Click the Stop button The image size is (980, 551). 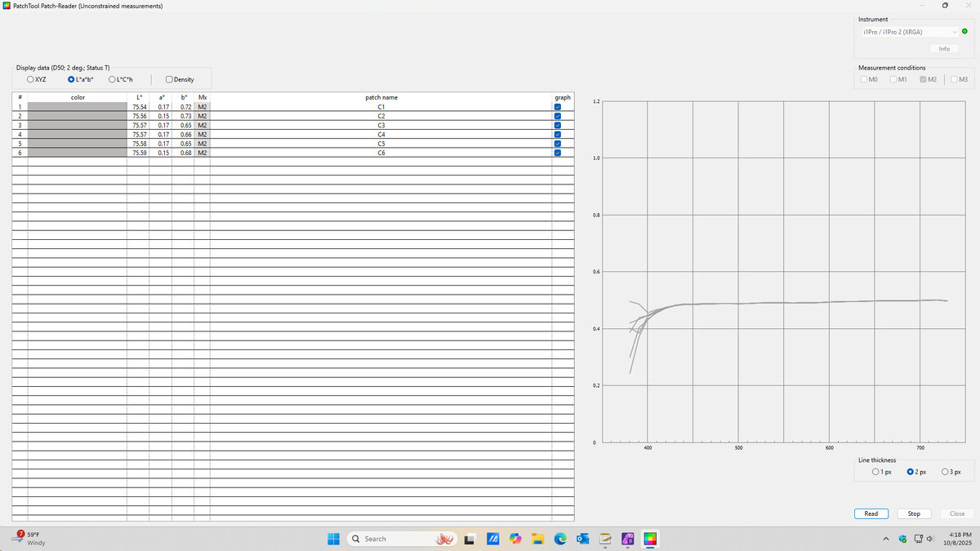tap(914, 513)
